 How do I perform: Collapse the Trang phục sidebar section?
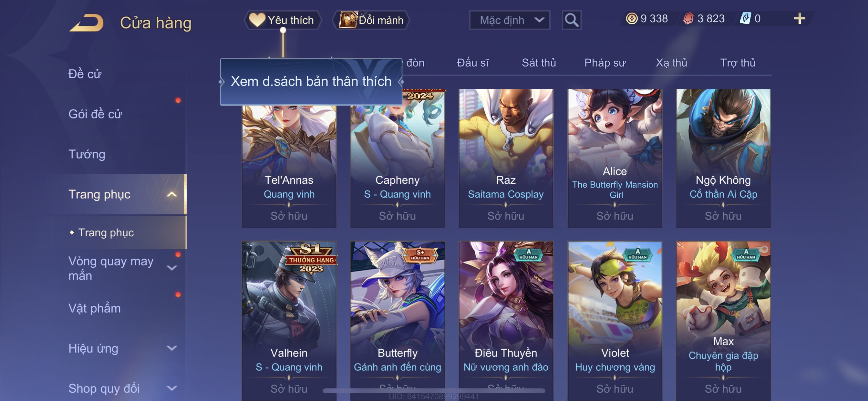coord(171,194)
